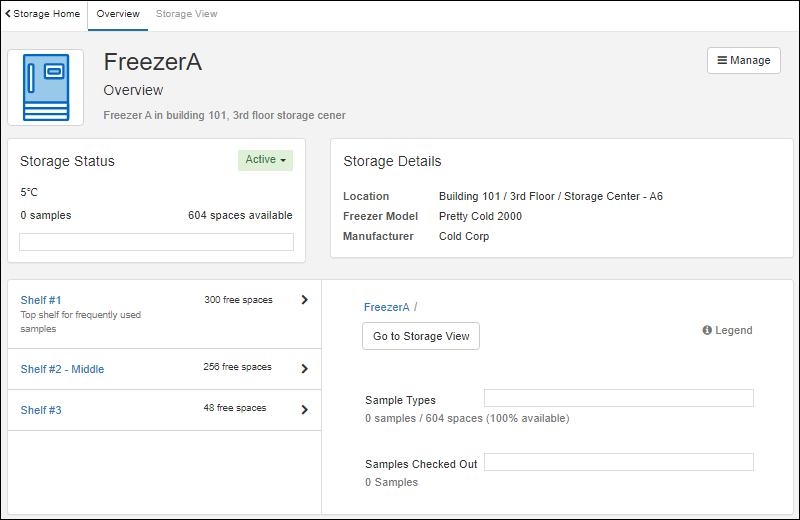Open the Active status dropdown
Viewport: 800px width, 520px height.
(265, 160)
